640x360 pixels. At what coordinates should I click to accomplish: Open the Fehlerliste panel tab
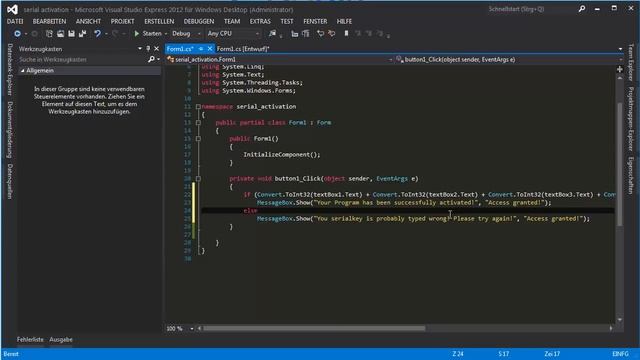coord(30,340)
